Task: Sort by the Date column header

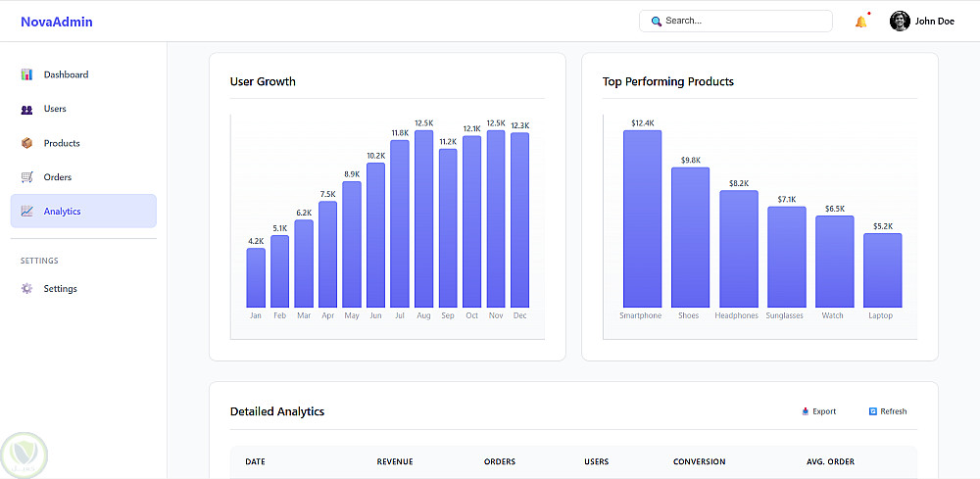Action: (256, 461)
